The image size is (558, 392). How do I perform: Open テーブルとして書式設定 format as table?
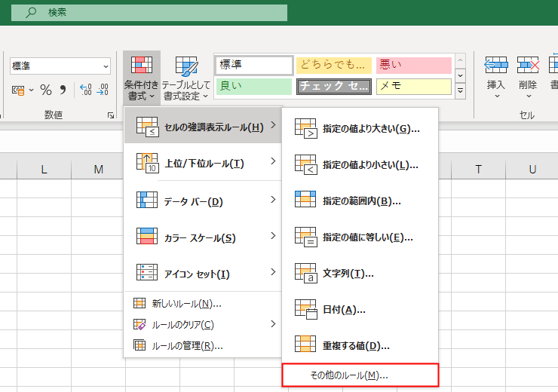[x=185, y=78]
